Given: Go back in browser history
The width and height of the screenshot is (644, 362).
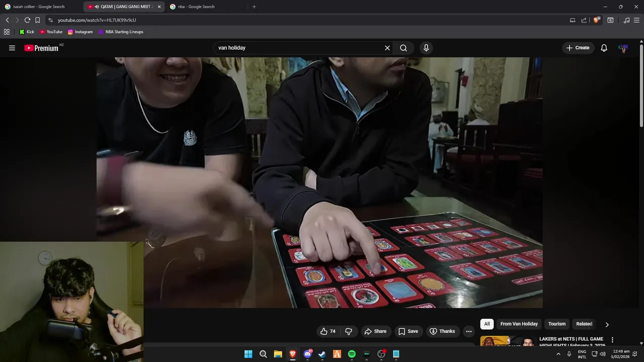Looking at the screenshot, I should click(7, 20).
